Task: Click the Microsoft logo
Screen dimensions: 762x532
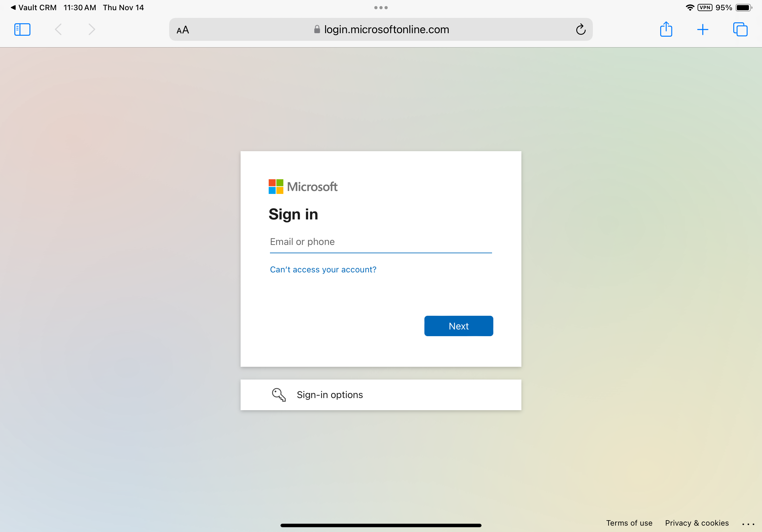Action: click(x=303, y=187)
